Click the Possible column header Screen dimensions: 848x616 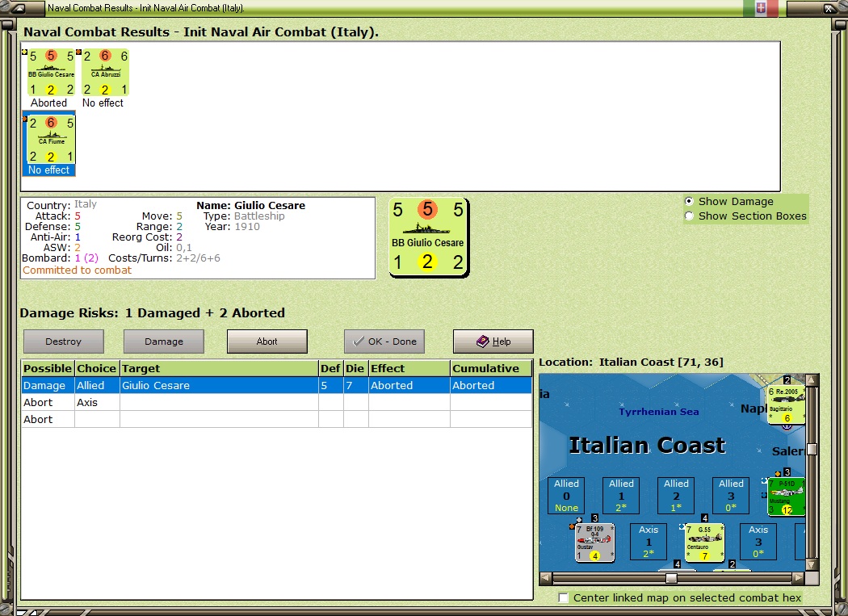(48, 368)
